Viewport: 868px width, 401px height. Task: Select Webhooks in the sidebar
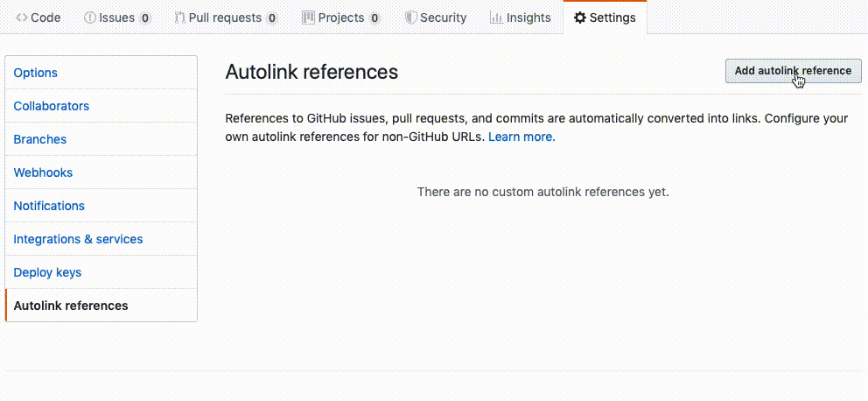coord(43,172)
